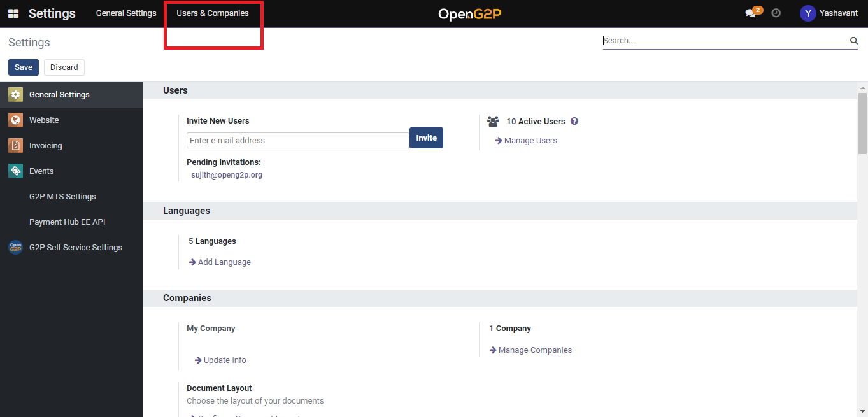The image size is (868, 417).
Task: Open the Manage Users link
Action: [530, 141]
